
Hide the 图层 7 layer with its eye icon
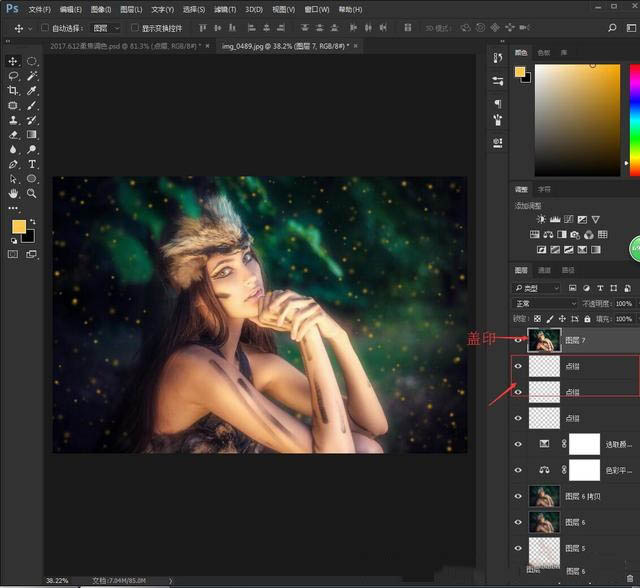[x=518, y=340]
